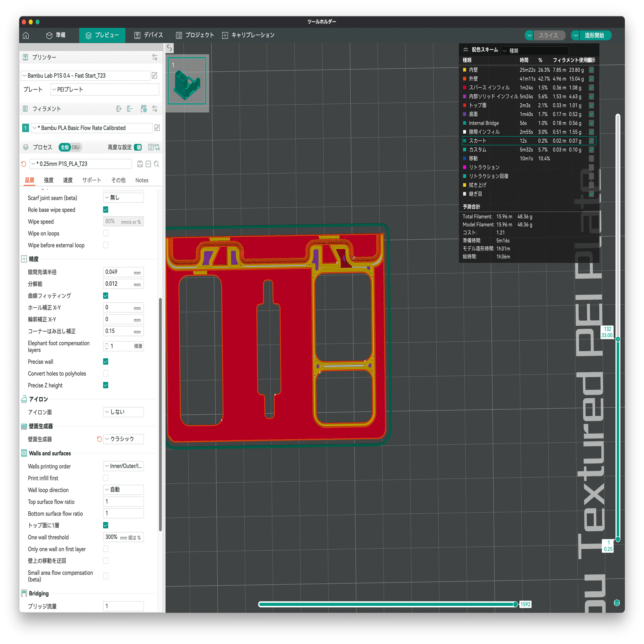Enable the Wipe on loops checkbox
Image resolution: width=644 pixels, height=644 pixels.
pos(105,233)
